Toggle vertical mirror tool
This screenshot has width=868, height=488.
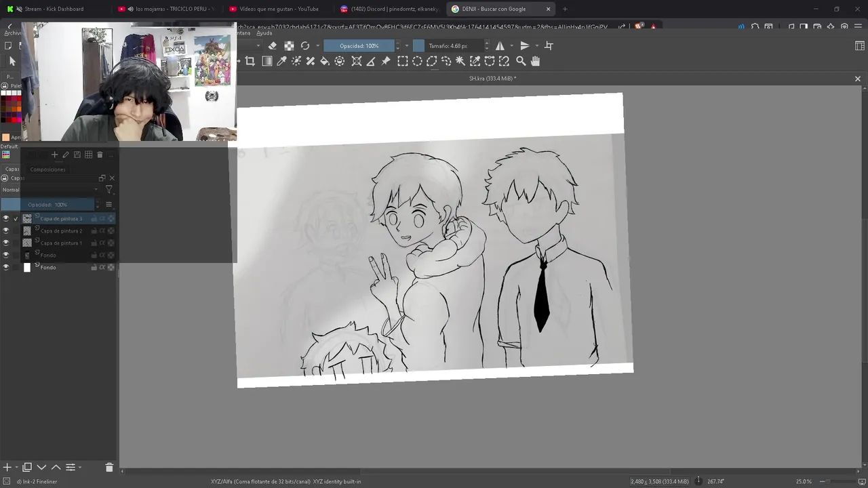(x=524, y=45)
